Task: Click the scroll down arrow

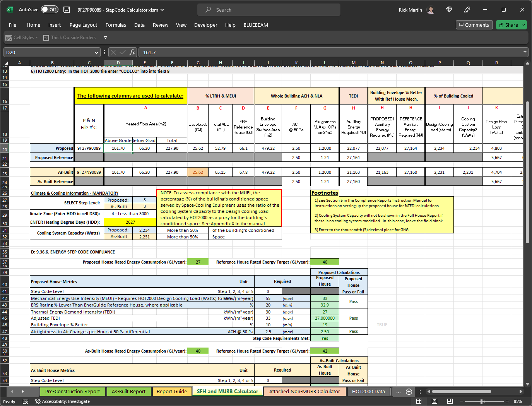Action: (x=527, y=384)
